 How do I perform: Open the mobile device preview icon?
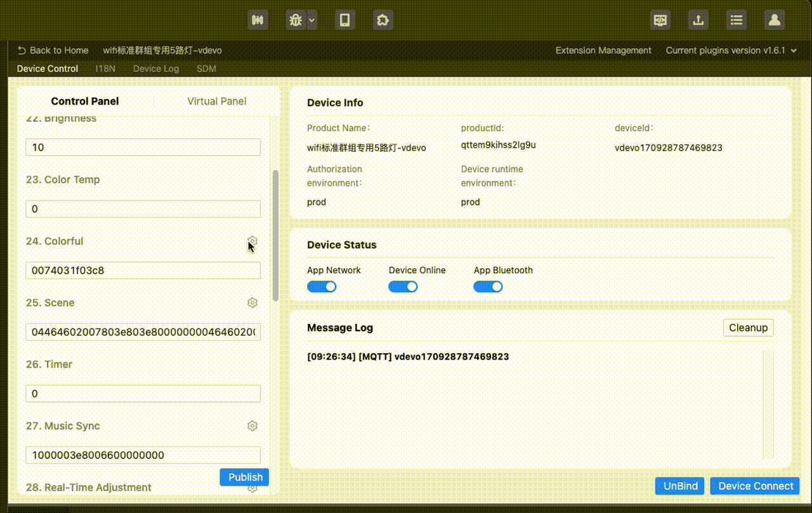(x=344, y=20)
